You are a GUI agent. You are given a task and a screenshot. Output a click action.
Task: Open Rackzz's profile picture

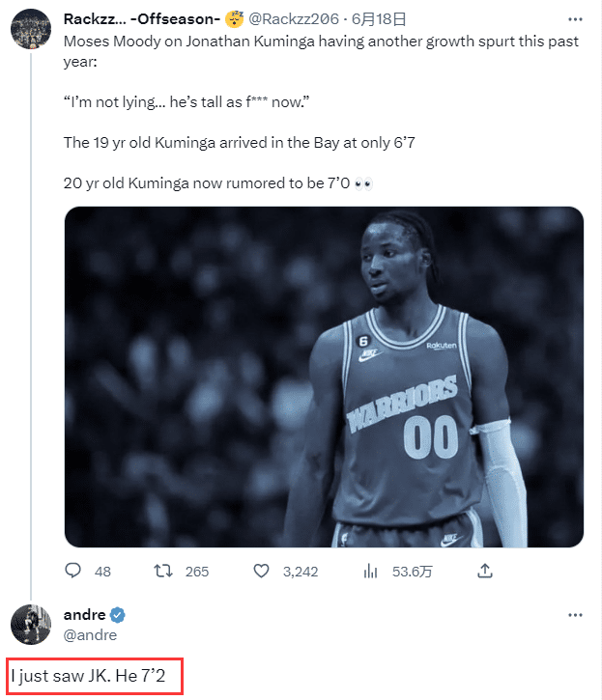(x=30, y=29)
